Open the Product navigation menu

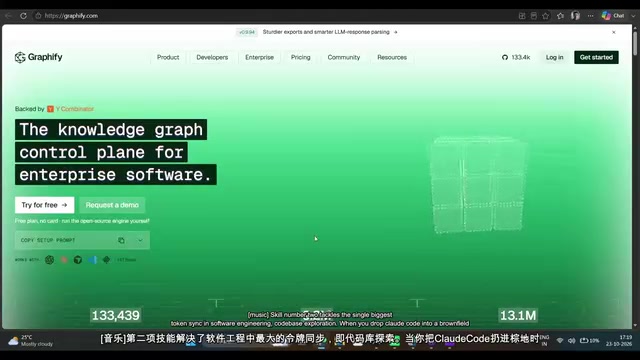pyautogui.click(x=168, y=58)
